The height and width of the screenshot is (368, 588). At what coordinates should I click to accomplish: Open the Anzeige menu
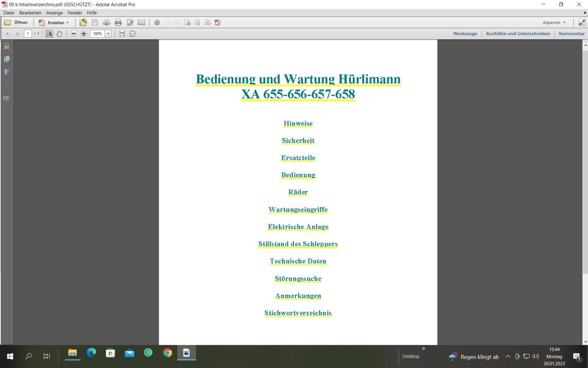[x=54, y=13]
